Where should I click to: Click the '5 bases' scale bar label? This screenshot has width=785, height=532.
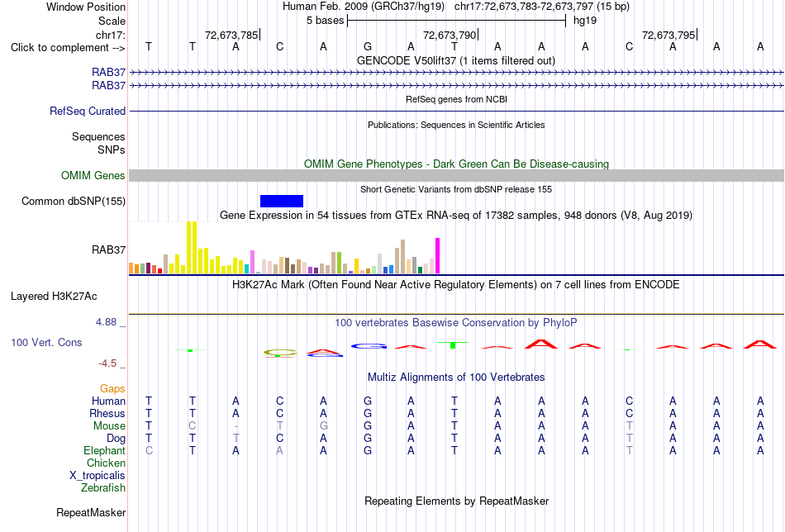pyautogui.click(x=326, y=21)
